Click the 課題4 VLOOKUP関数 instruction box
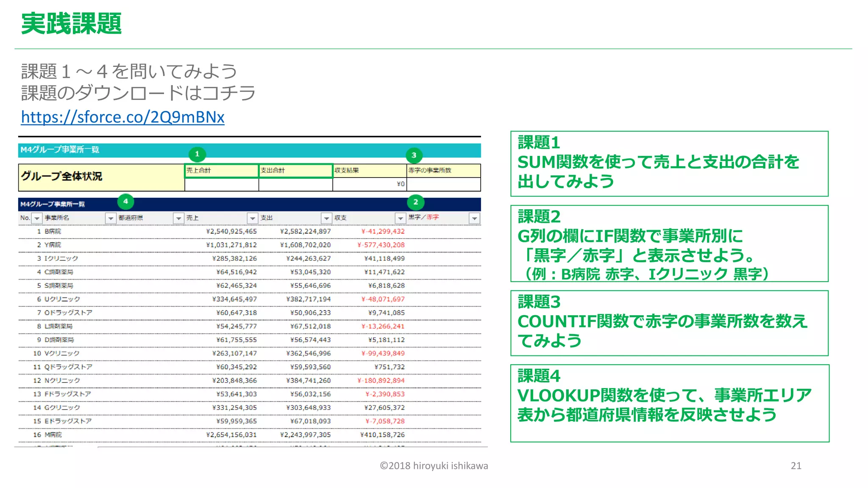868x488 pixels. [670, 403]
